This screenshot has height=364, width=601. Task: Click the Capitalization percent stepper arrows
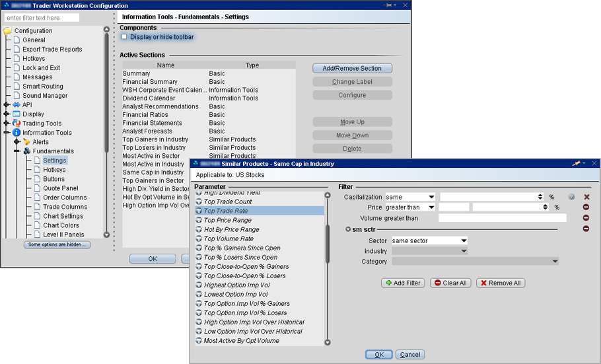coord(540,197)
